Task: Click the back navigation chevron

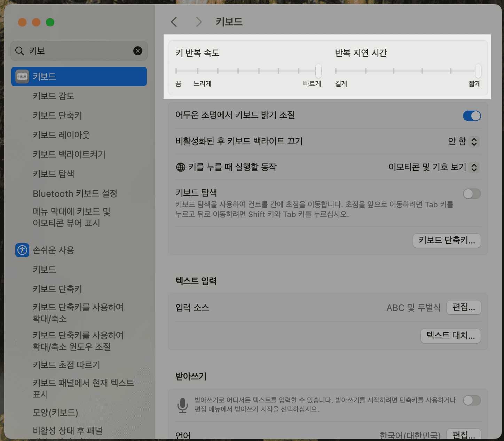Action: (x=174, y=22)
